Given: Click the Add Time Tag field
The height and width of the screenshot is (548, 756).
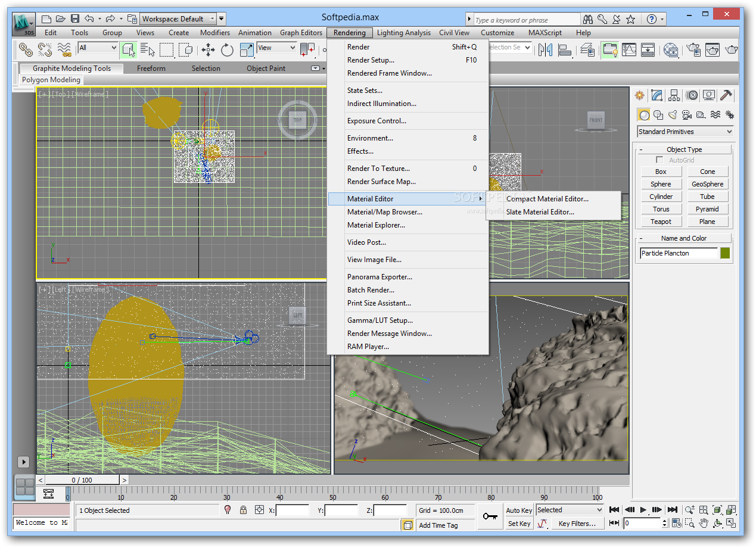Looking at the screenshot, I should click(446, 525).
